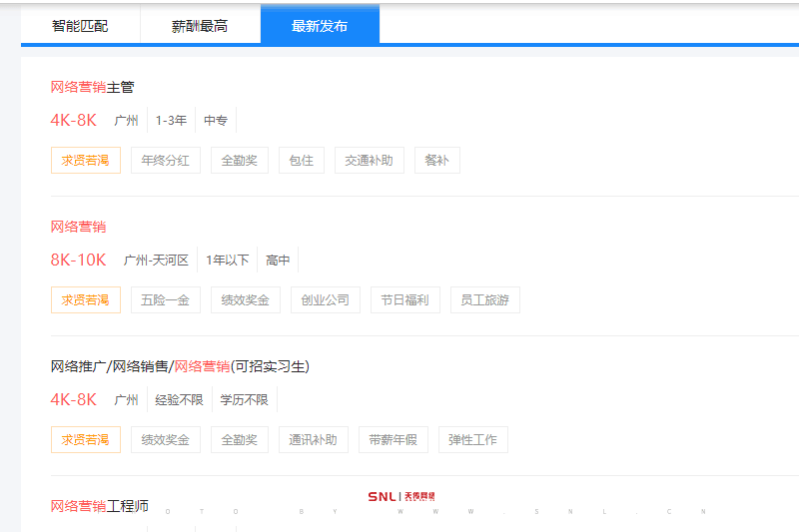Select the 创业公司 tag
Viewport: 799px width, 532px height.
[x=325, y=299]
